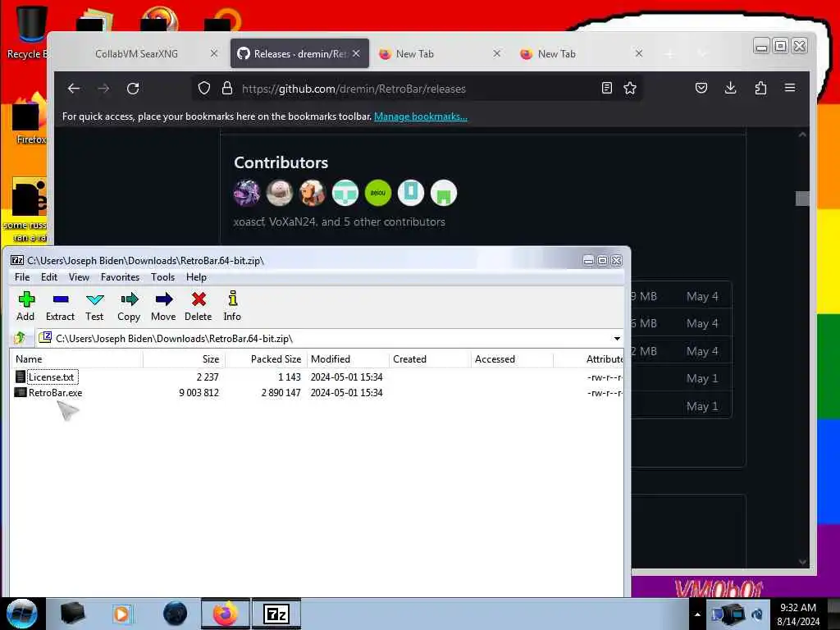Open the View menu in 7-Zip
Viewport: 840px width, 630px height.
pos(79,277)
